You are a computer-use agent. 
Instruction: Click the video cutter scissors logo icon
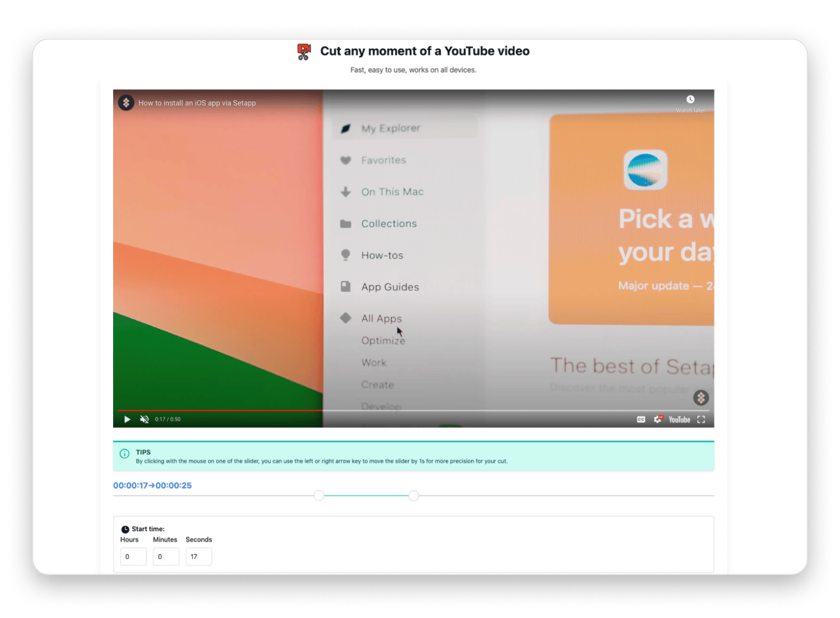pyautogui.click(x=304, y=52)
